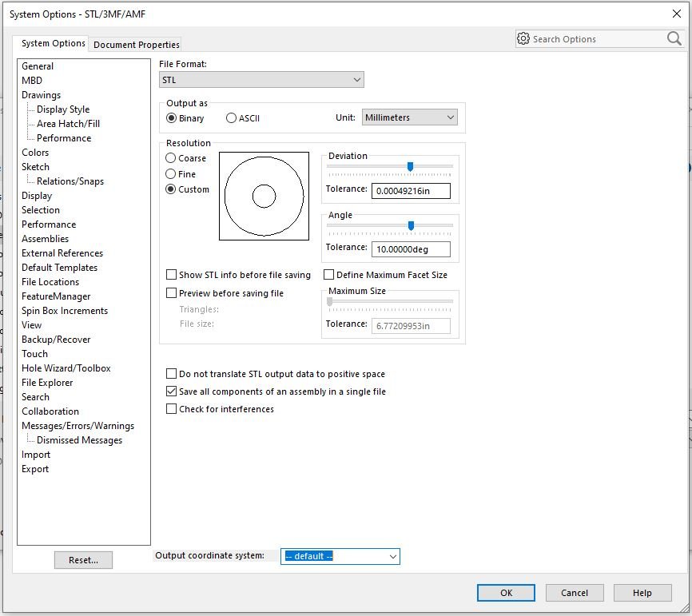This screenshot has width=692, height=616.
Task: Enable Define Maximum Facet Size
Action: tap(328, 275)
